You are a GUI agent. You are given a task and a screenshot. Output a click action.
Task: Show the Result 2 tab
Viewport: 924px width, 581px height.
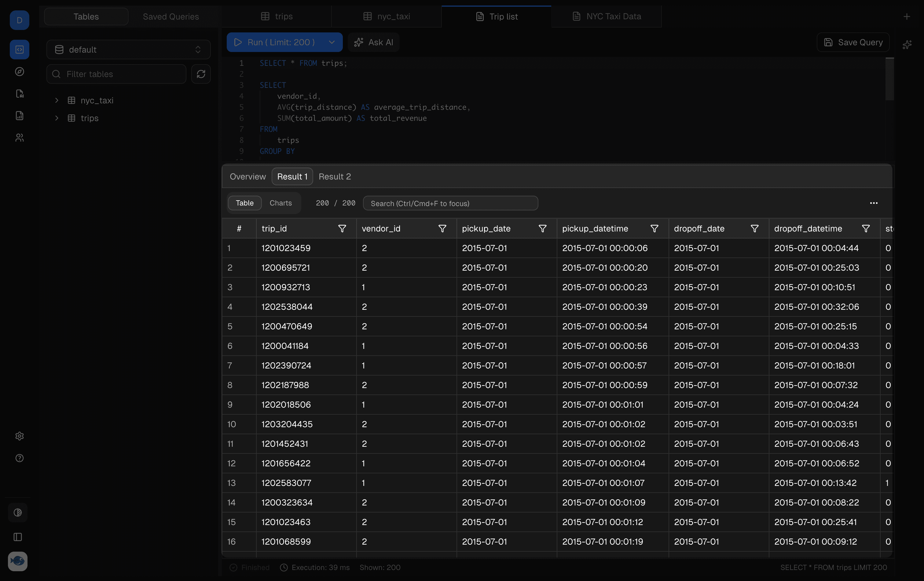click(335, 177)
